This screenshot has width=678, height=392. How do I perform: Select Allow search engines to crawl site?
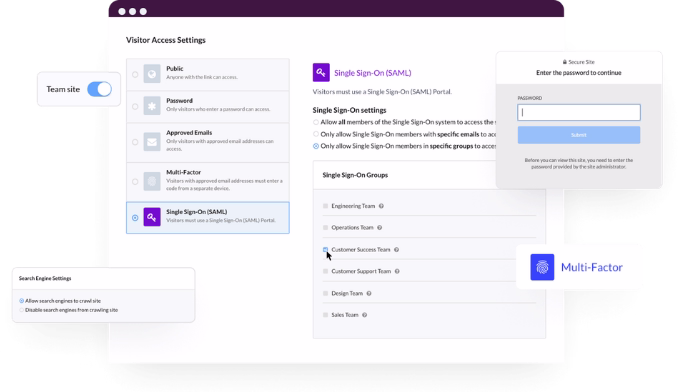(22, 301)
